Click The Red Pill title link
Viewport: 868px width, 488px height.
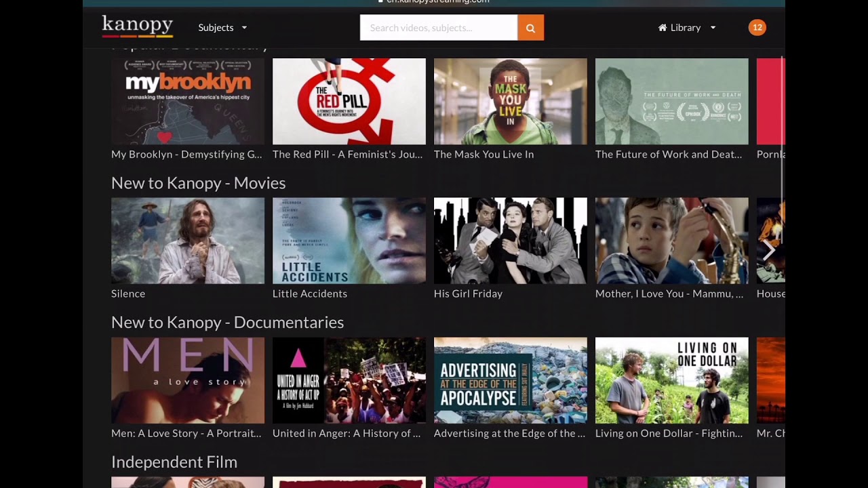point(347,155)
